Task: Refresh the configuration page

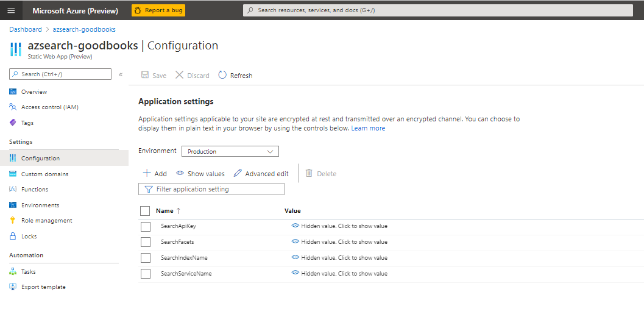Action: [x=235, y=75]
